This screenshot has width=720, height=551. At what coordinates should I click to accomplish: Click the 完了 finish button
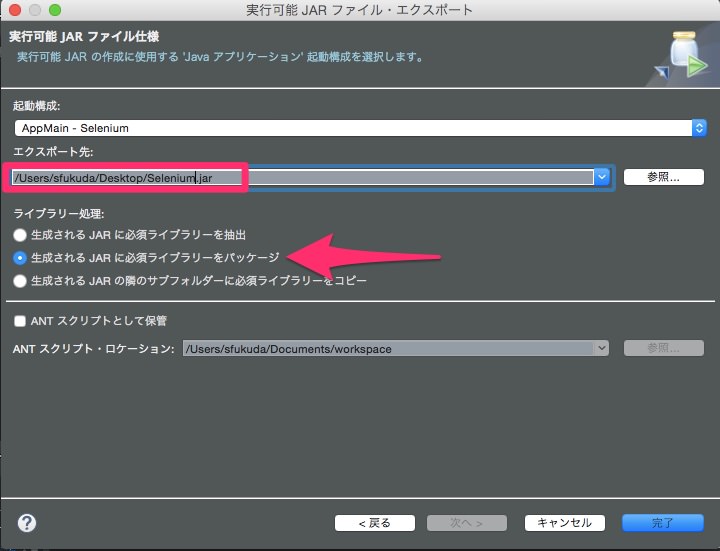click(x=663, y=523)
